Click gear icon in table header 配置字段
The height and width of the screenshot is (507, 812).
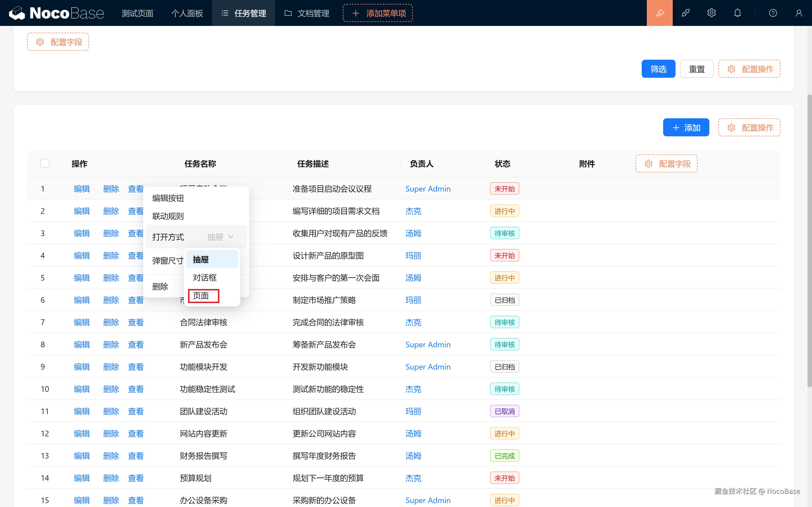(x=648, y=164)
